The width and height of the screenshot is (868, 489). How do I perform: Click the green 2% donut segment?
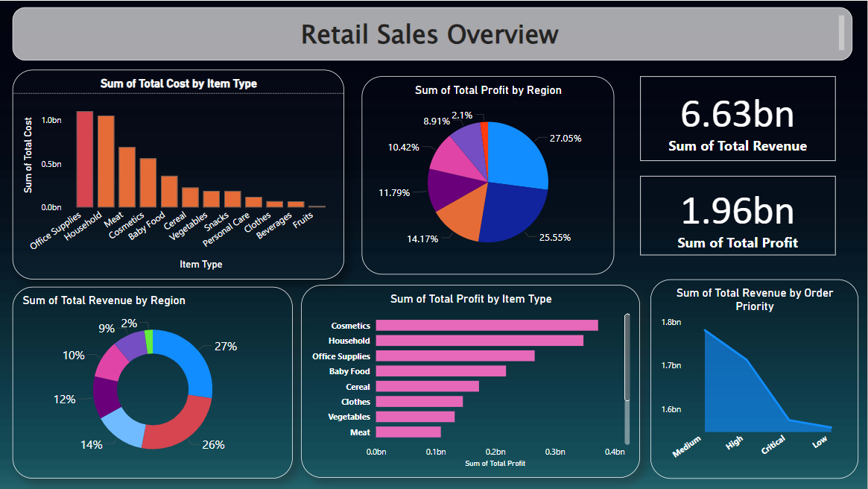click(148, 340)
